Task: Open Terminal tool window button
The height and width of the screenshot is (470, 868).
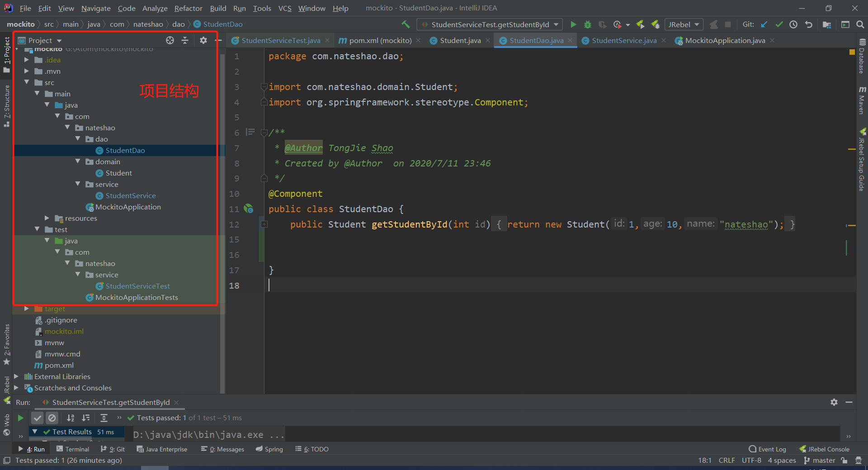Action: [73, 449]
